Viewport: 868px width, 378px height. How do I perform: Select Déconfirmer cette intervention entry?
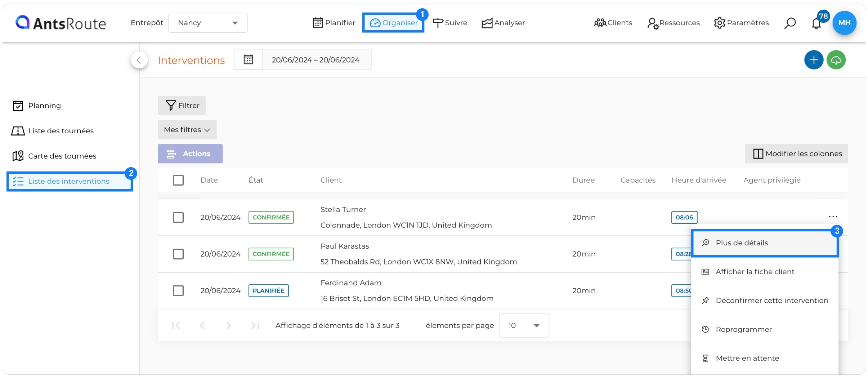(x=765, y=301)
